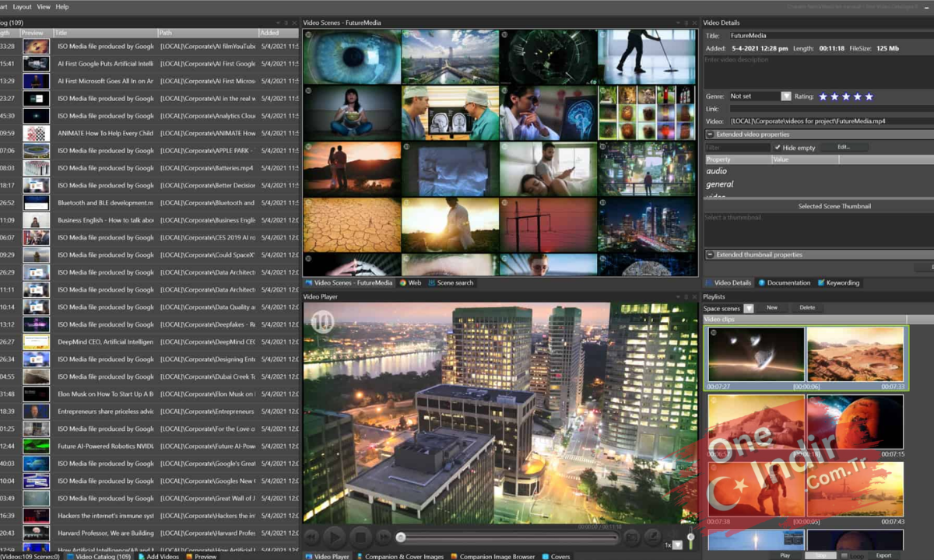Image resolution: width=934 pixels, height=560 pixels.
Task: Switch to the Preview tab at bottom left
Action: pyautogui.click(x=201, y=556)
